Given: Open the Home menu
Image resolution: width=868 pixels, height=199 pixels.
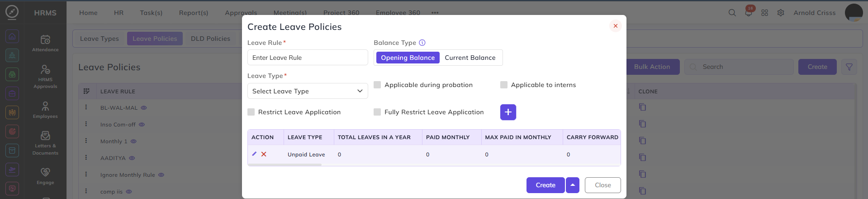Looking at the screenshot, I should (x=88, y=13).
